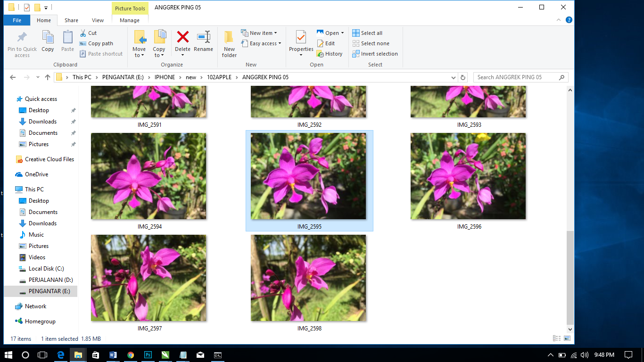Image resolution: width=644 pixels, height=362 pixels.
Task: Open Photoshop from the taskbar
Action: click(x=148, y=354)
